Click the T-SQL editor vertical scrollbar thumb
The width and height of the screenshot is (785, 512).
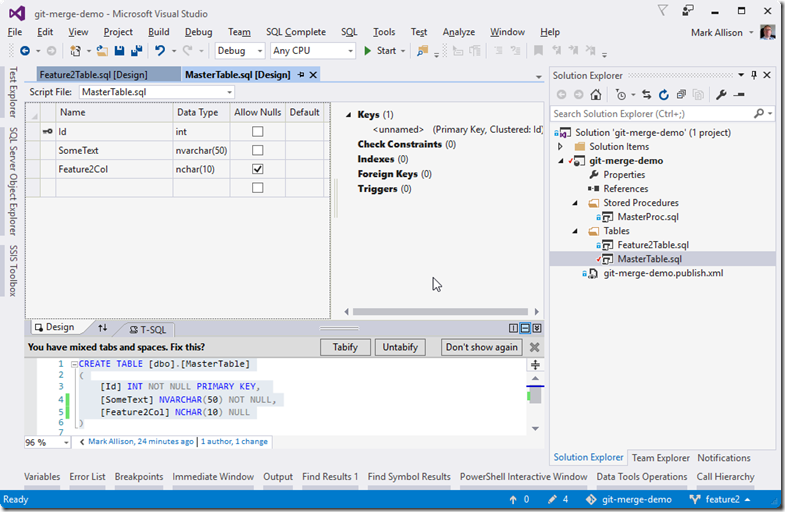click(535, 395)
